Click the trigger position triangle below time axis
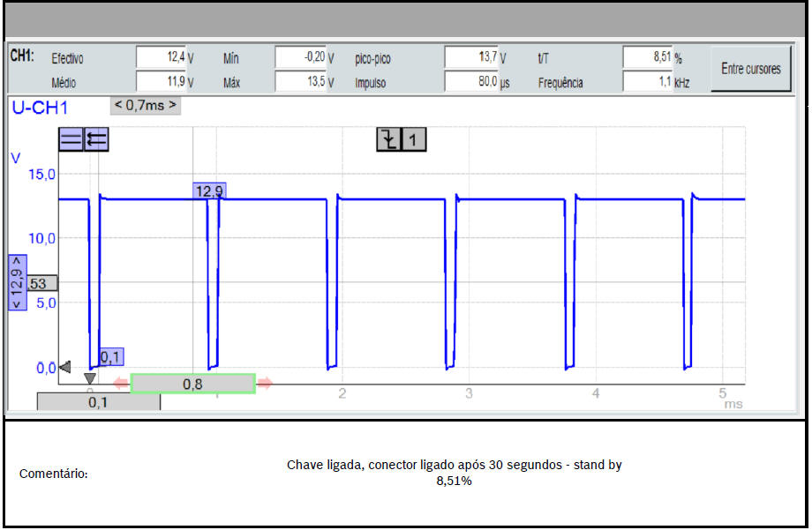 tap(89, 378)
